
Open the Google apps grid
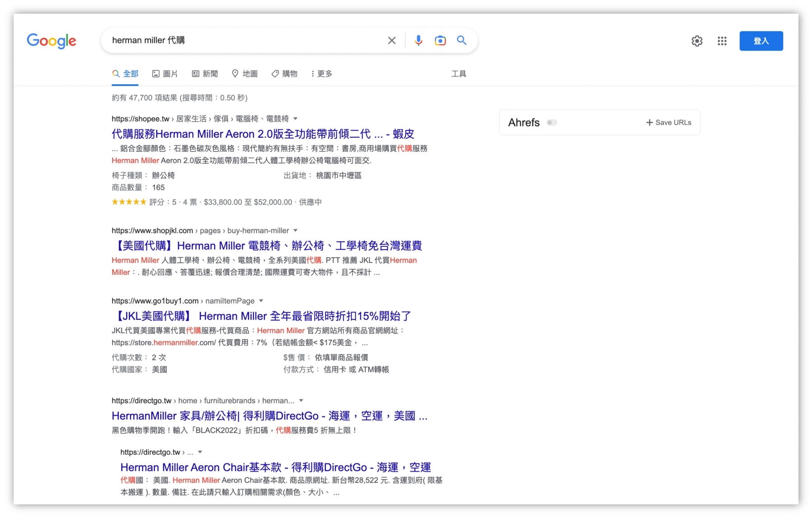[722, 41]
